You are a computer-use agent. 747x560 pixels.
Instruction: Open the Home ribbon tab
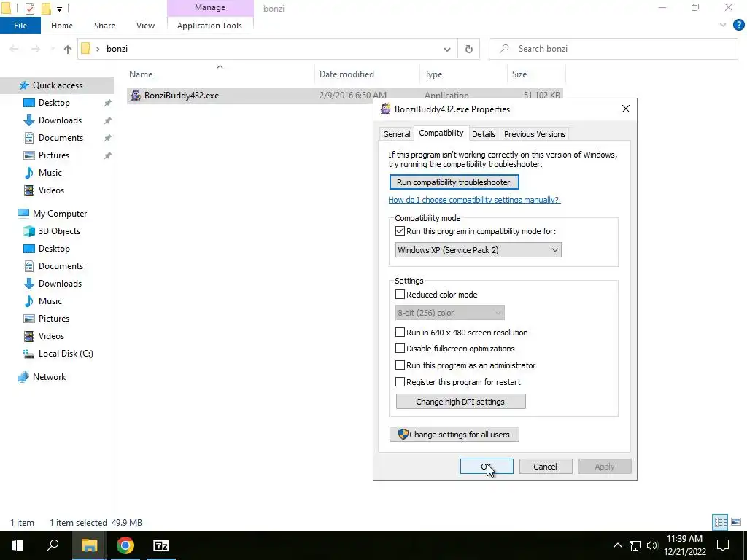(62, 26)
